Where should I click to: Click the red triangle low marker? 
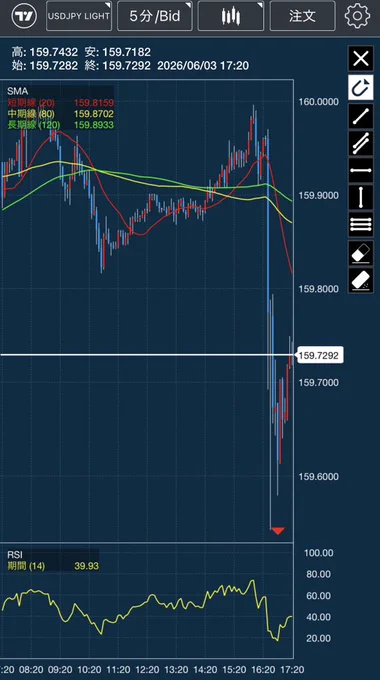click(x=278, y=530)
